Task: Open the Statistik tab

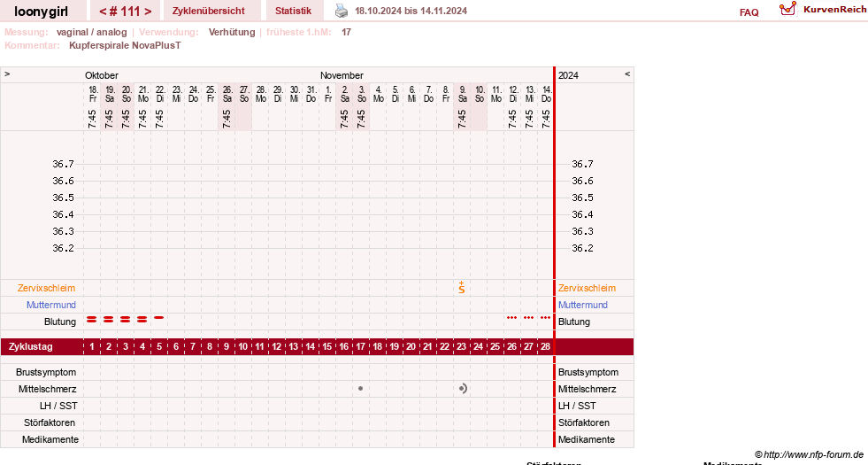Action: (x=293, y=11)
